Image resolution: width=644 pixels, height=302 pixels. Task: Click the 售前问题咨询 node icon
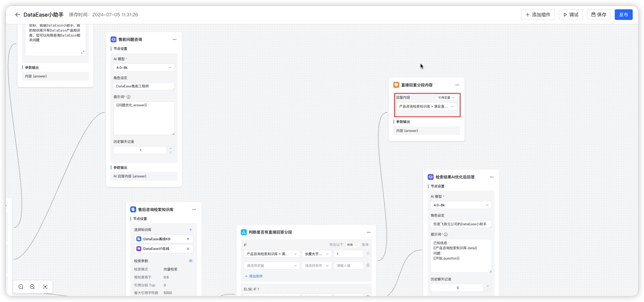pyautogui.click(x=113, y=39)
